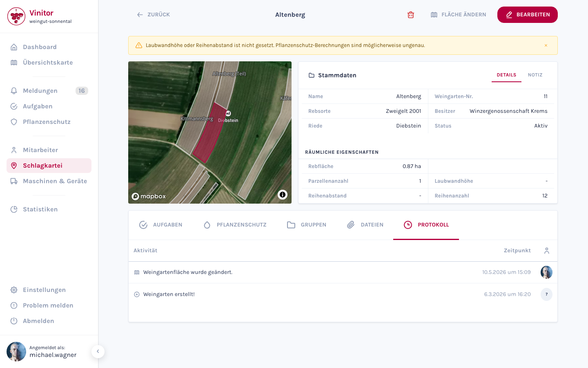Select Schlagkartei sidebar entry
The image size is (588, 368).
[x=49, y=166]
